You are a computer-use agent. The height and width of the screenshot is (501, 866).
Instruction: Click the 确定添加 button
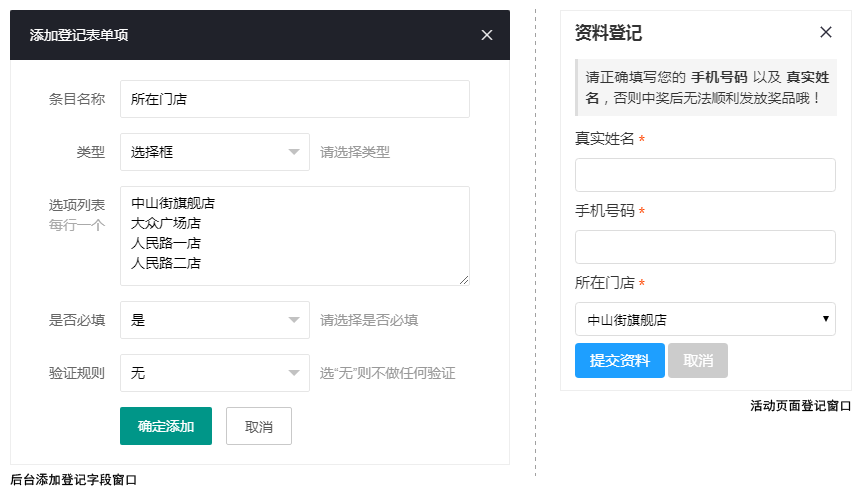coord(166,426)
